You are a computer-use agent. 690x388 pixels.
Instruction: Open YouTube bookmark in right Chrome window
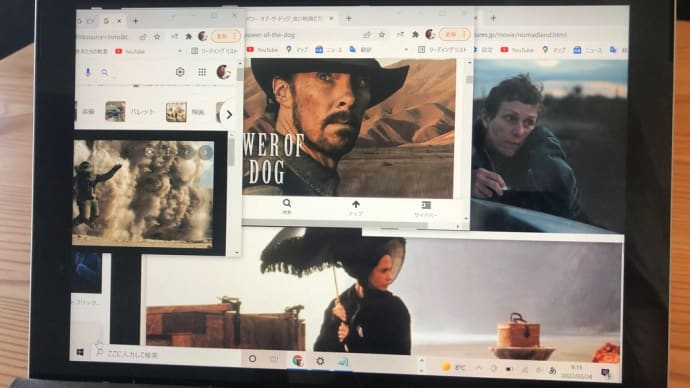(x=517, y=50)
